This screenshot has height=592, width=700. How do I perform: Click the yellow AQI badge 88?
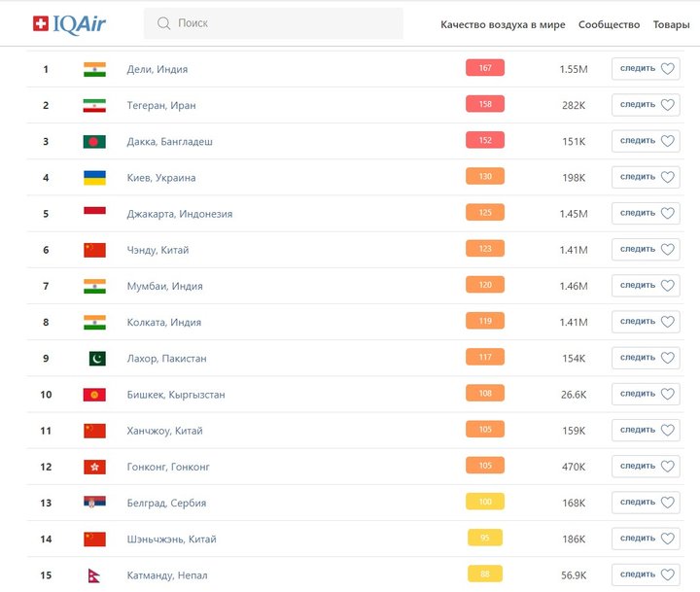(485, 575)
